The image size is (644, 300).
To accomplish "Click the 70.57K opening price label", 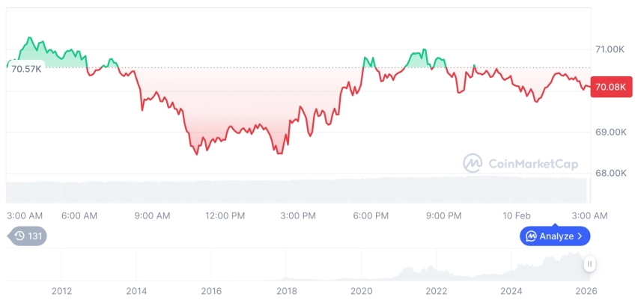I will (26, 69).
